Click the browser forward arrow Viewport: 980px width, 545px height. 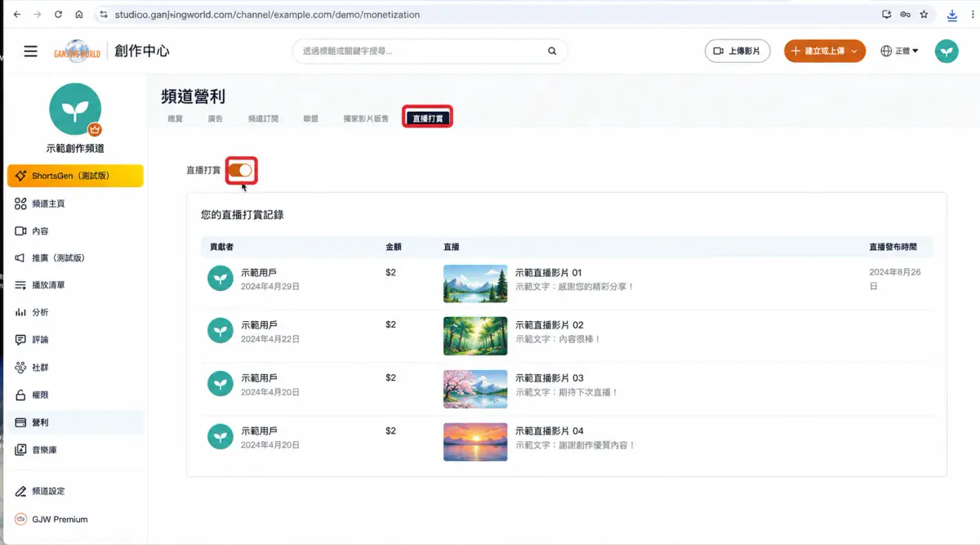click(37, 14)
